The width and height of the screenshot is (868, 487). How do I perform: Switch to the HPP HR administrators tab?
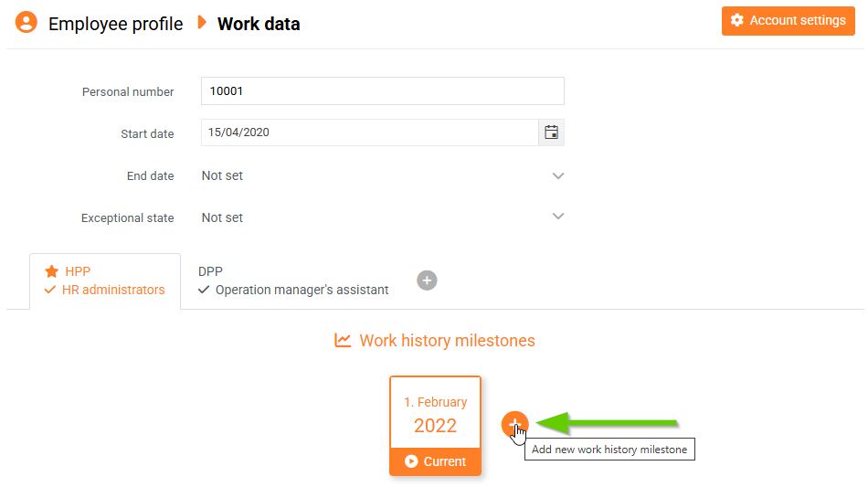[105, 281]
